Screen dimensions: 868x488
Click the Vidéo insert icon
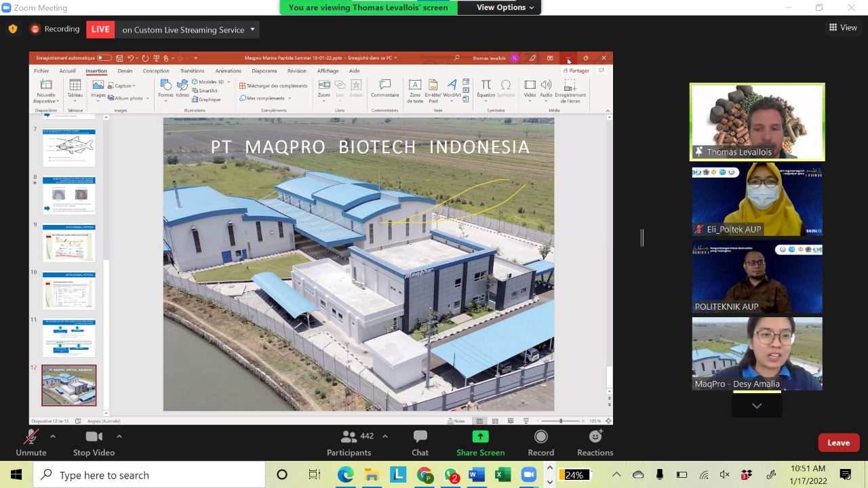click(x=530, y=89)
